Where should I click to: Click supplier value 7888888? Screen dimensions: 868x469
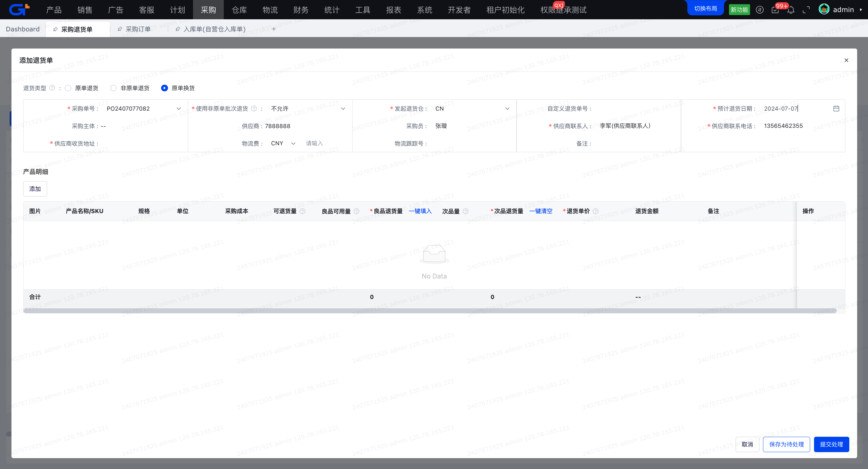(x=278, y=126)
